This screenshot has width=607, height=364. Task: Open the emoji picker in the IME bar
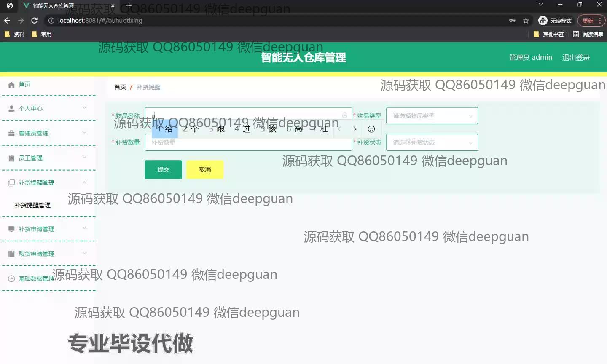click(x=371, y=129)
